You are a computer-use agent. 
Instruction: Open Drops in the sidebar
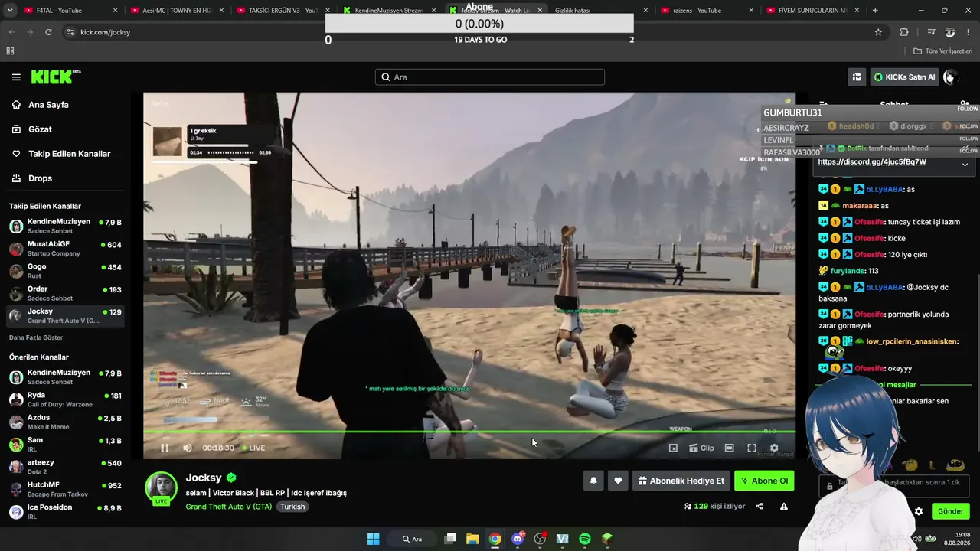tap(40, 178)
